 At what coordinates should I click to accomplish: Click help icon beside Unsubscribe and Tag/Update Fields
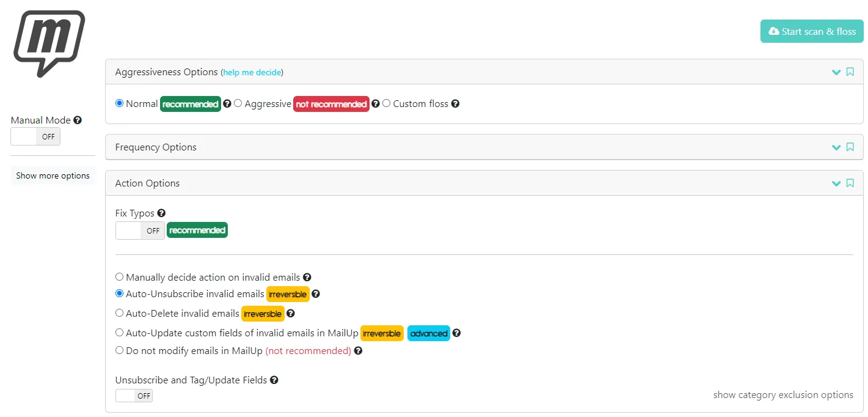coord(274,380)
